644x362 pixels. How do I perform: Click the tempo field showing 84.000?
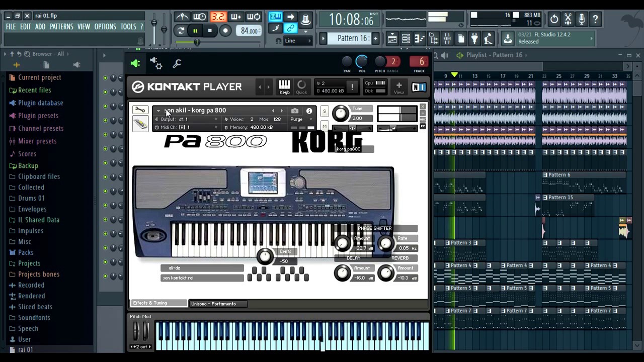(249, 31)
